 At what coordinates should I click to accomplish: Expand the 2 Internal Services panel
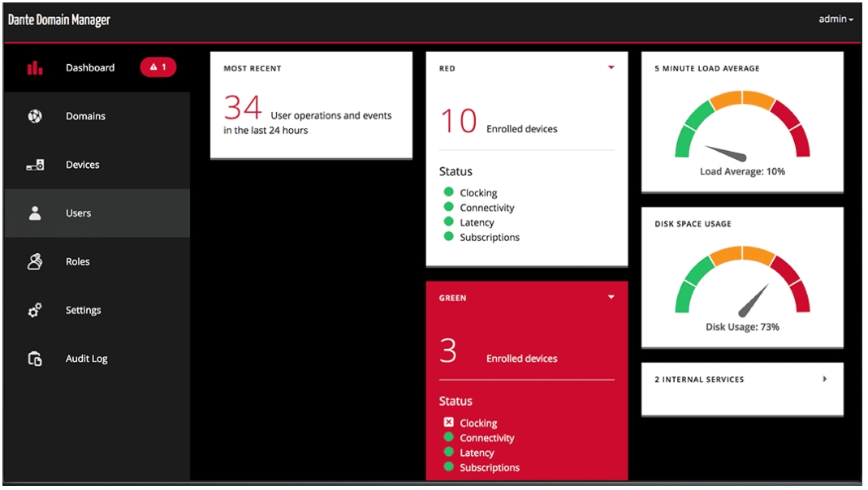click(x=825, y=379)
